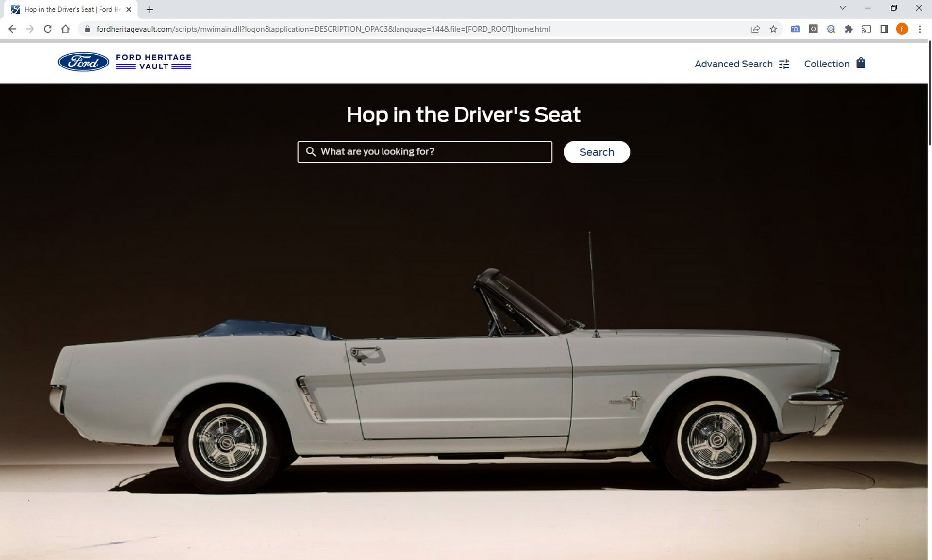Click the dark 'O' extension icon
This screenshot has height=560, width=932.
click(813, 29)
